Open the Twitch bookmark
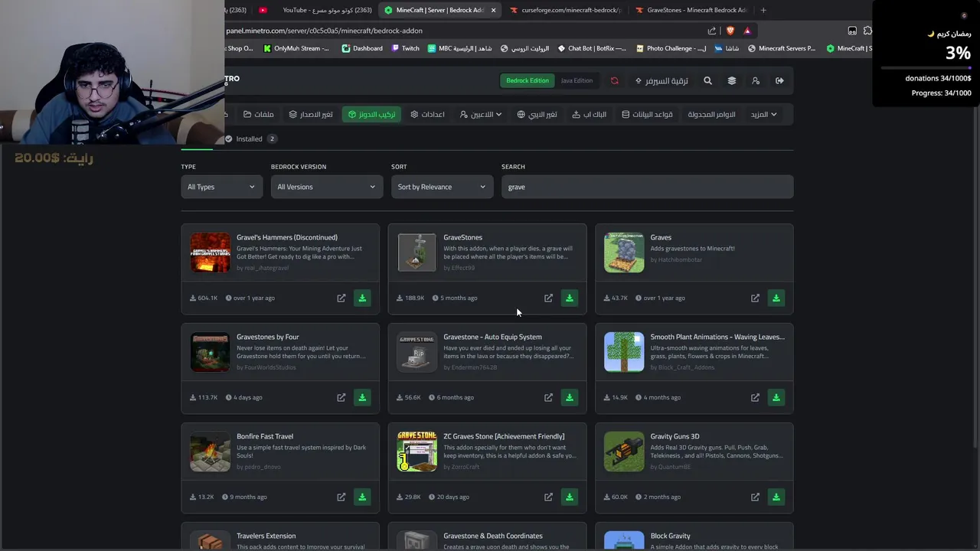 click(404, 48)
